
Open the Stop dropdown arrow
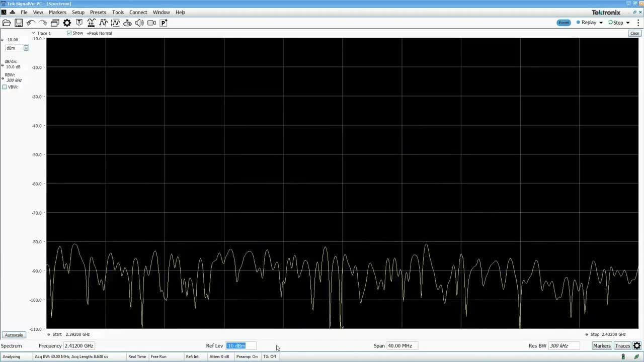627,23
